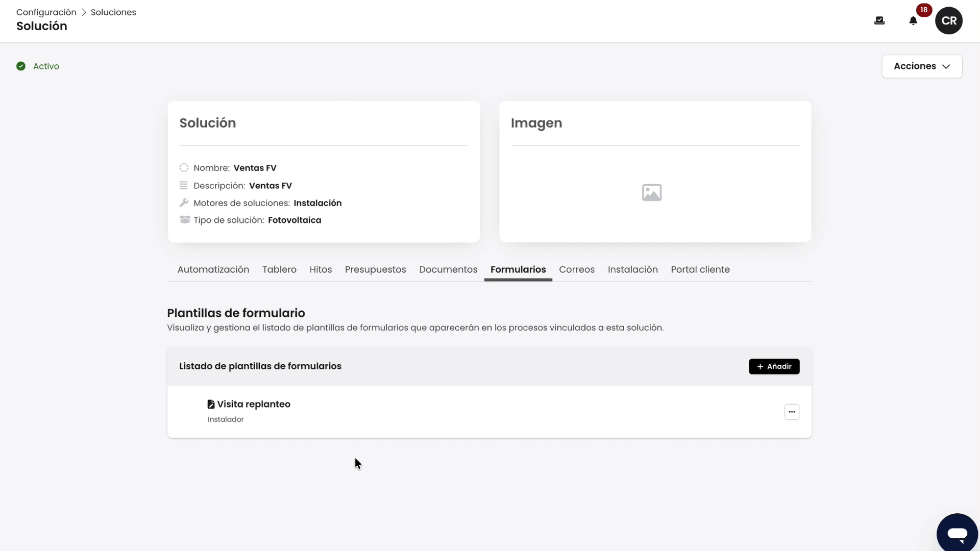Image resolution: width=980 pixels, height=551 pixels.
Task: Open the Portal cliente tab
Action: (x=700, y=269)
